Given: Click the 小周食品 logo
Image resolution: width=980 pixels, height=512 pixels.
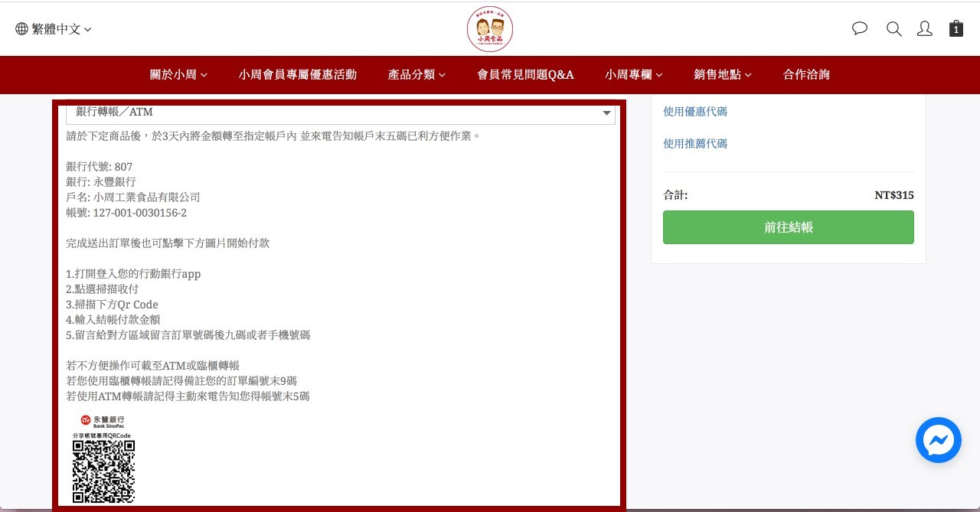Looking at the screenshot, I should coord(490,29).
